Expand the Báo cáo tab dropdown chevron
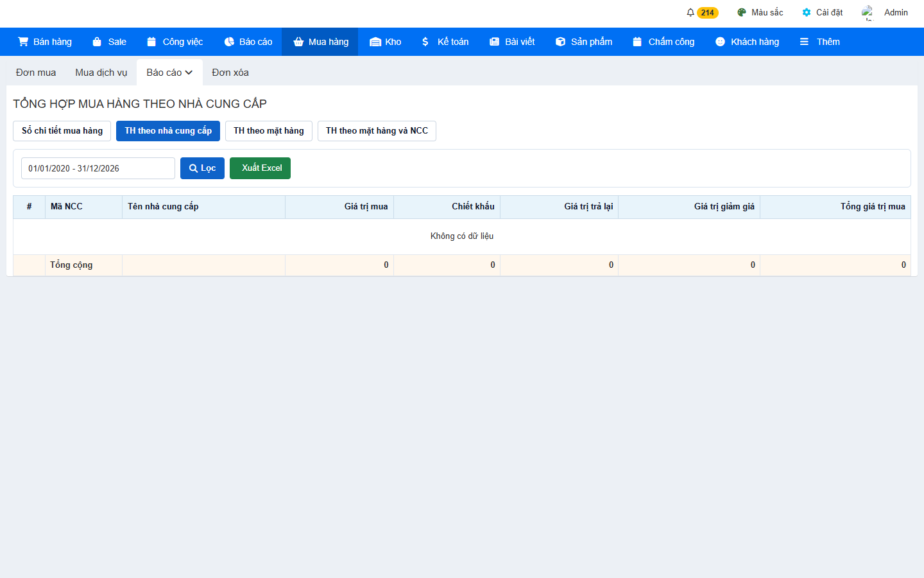The height and width of the screenshot is (578, 924). [189, 73]
